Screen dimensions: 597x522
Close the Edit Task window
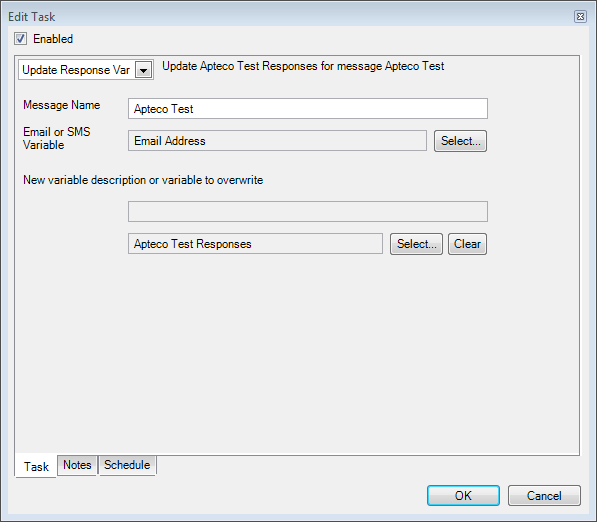pos(580,17)
